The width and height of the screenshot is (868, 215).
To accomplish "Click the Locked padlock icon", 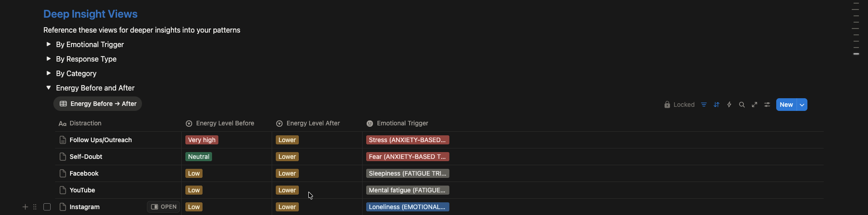I will (667, 105).
